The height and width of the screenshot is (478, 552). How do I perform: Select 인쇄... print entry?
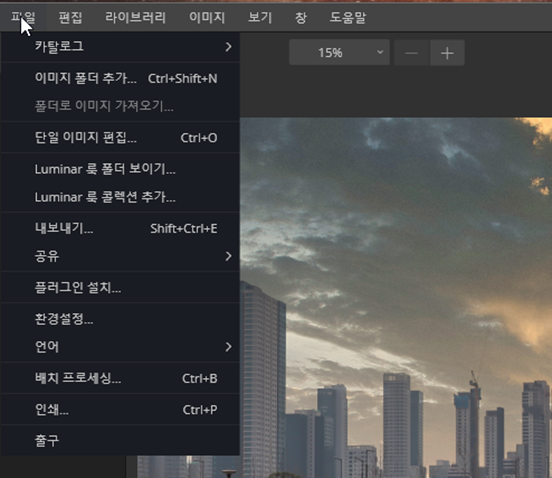tap(120, 410)
